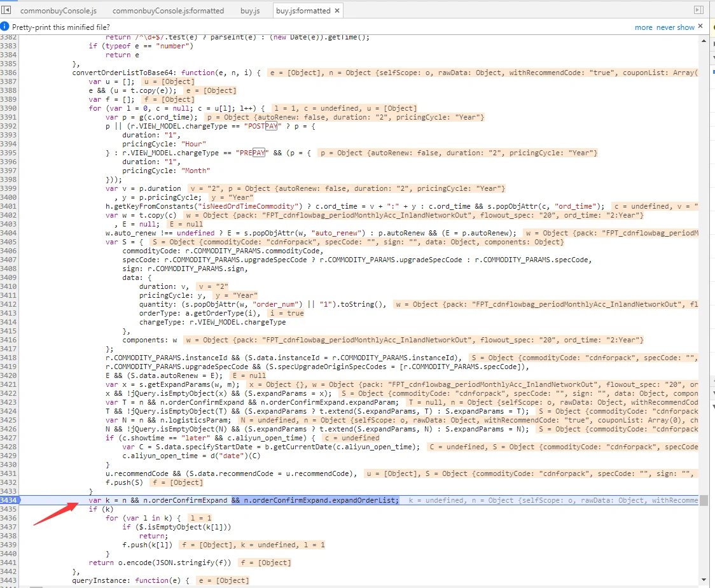Click f.push(S) on line 3432
715x588 pixels.
point(125,482)
